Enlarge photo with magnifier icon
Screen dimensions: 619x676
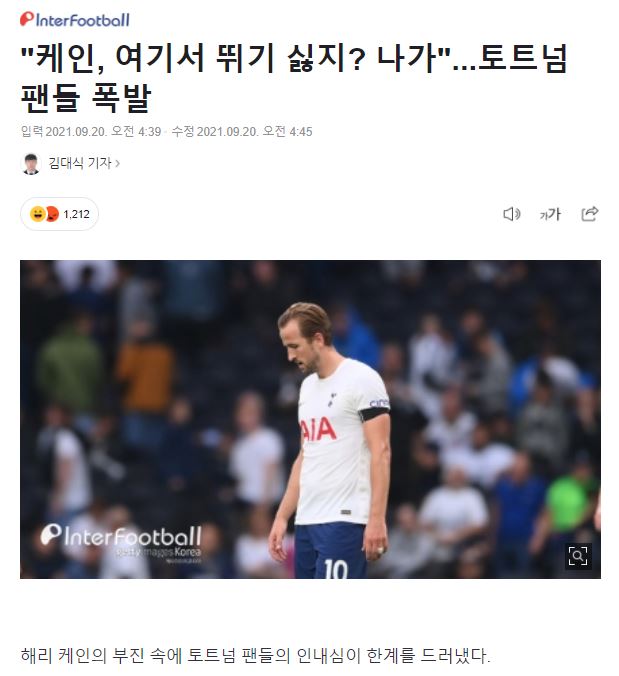pyautogui.click(x=578, y=556)
